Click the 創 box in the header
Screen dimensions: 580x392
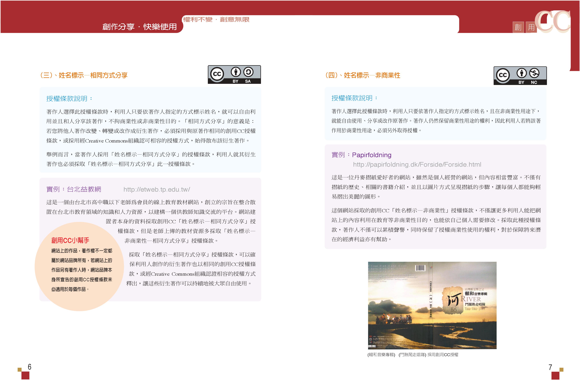pyautogui.click(x=518, y=27)
